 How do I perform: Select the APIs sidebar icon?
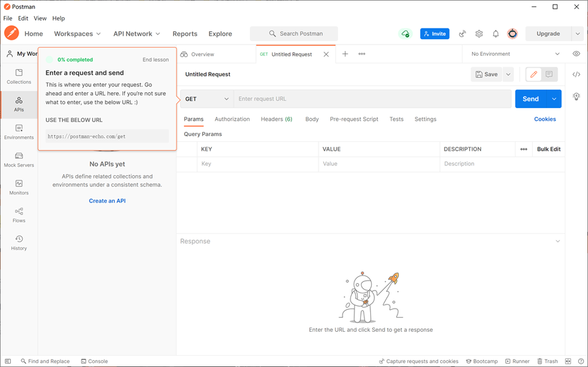click(19, 104)
